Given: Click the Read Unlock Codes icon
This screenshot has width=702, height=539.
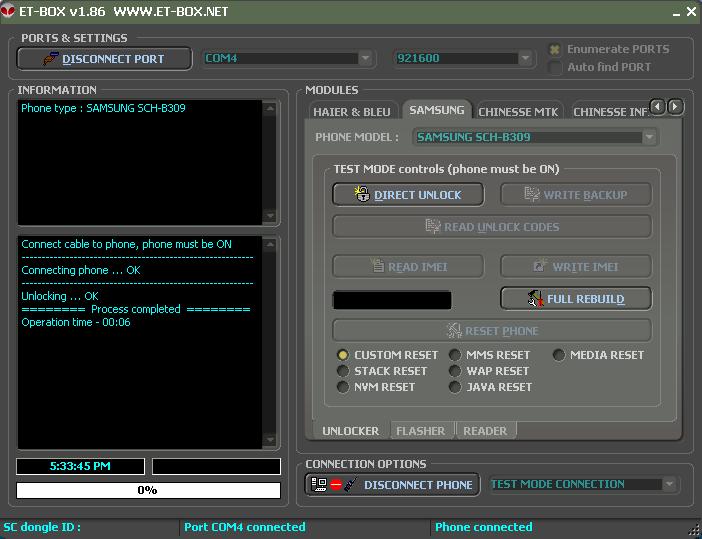Looking at the screenshot, I should click(x=432, y=226).
